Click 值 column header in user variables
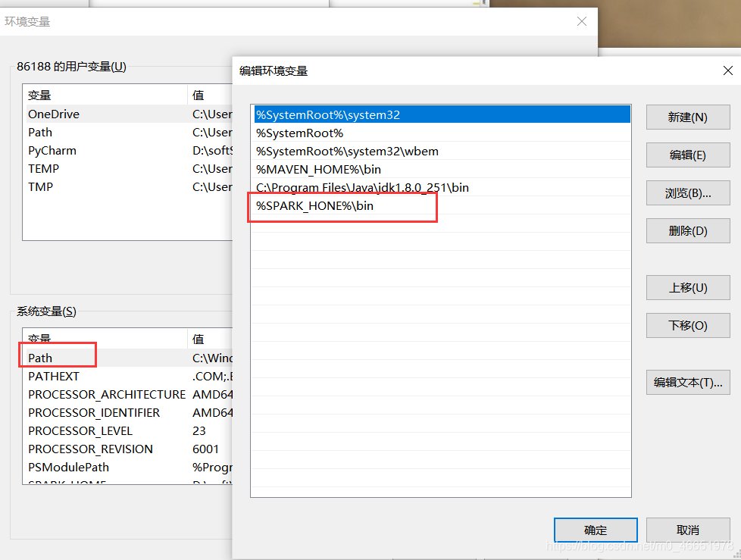The width and height of the screenshot is (741, 560). pos(210,95)
